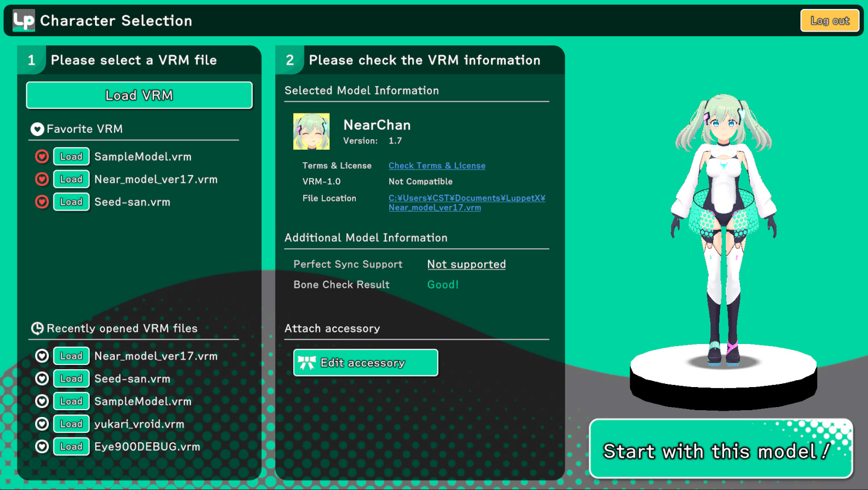Click the Luppet Lp logo icon
The image size is (868, 490).
coord(24,20)
